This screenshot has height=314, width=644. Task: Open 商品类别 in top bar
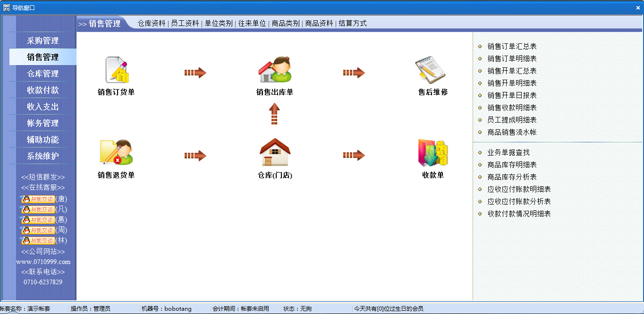tap(286, 23)
